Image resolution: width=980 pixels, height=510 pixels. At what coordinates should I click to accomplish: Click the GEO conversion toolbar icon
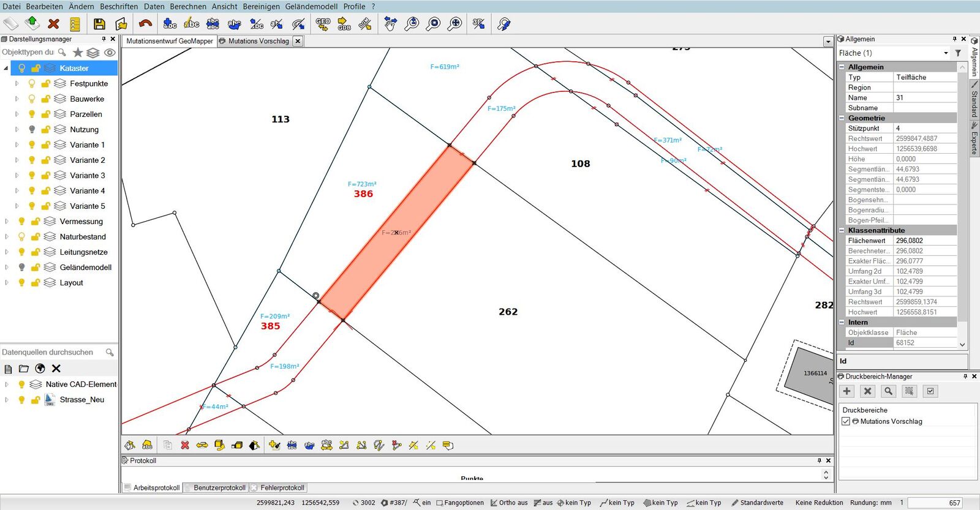click(x=323, y=24)
